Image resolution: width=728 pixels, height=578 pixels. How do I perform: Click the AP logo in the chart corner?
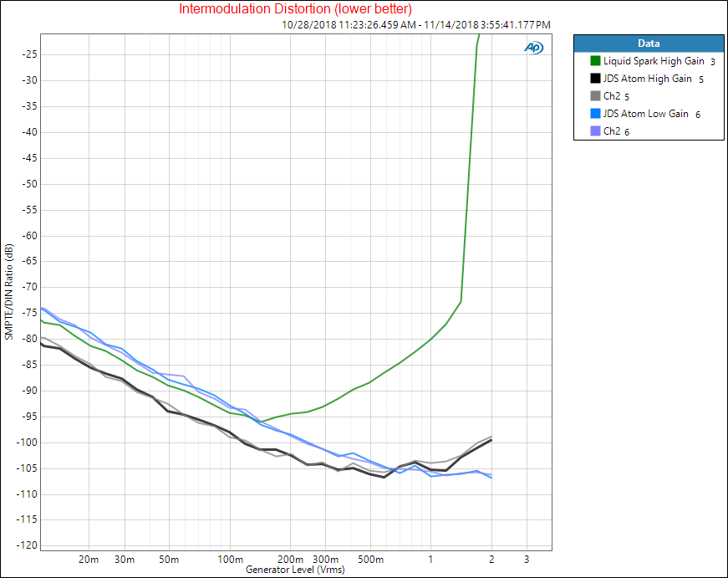534,48
